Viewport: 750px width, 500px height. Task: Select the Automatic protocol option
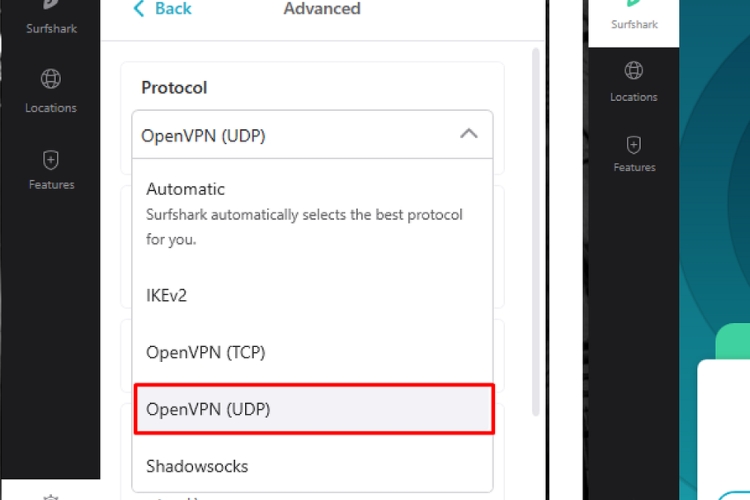[186, 189]
